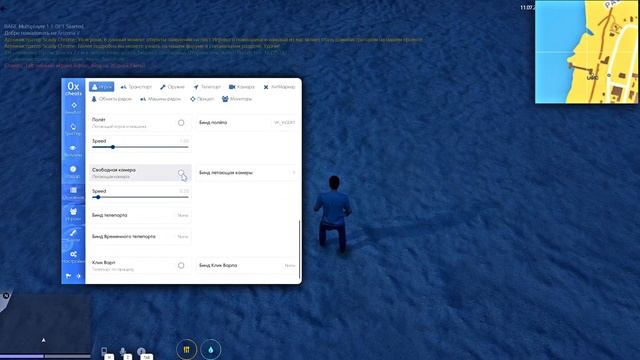
Task: Select the Мониторы sub-tab
Action: pyautogui.click(x=237, y=99)
